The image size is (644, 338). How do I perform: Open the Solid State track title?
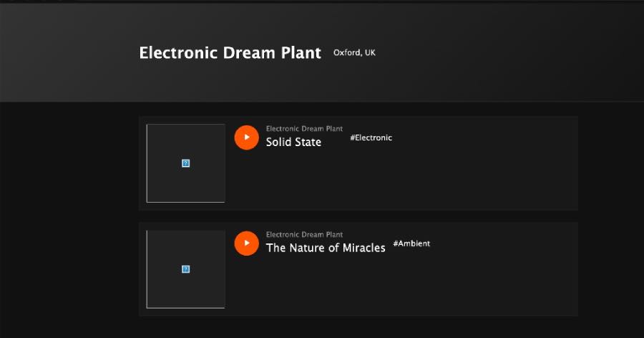point(293,143)
